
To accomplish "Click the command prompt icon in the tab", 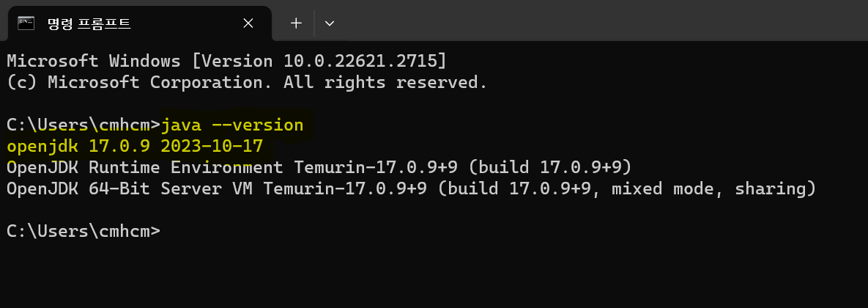I will [x=26, y=23].
